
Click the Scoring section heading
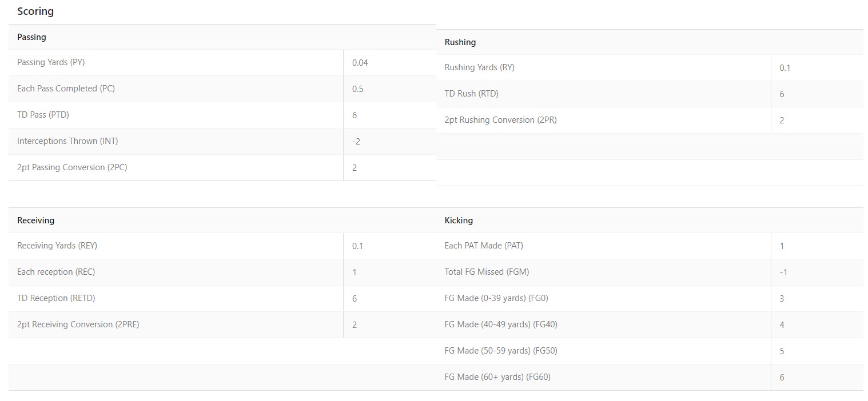click(35, 11)
